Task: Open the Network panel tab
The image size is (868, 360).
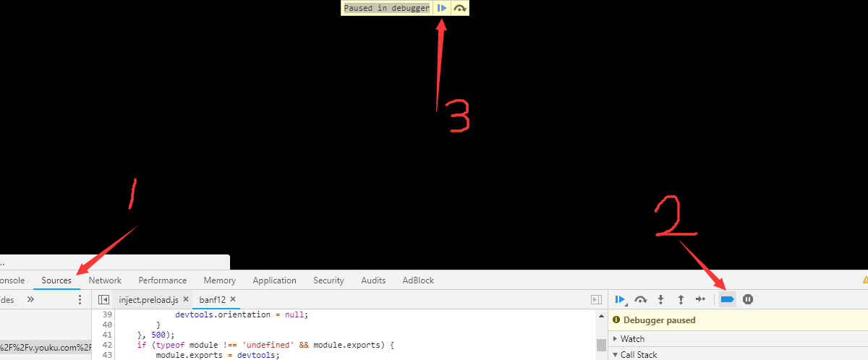Action: [105, 280]
